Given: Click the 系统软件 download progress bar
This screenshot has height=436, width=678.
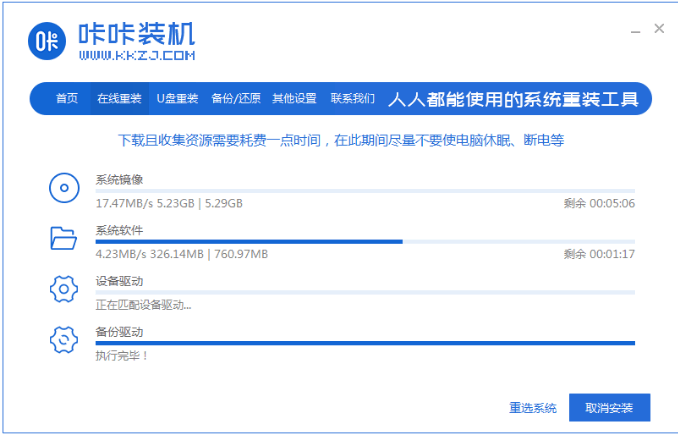Looking at the screenshot, I should point(365,242).
